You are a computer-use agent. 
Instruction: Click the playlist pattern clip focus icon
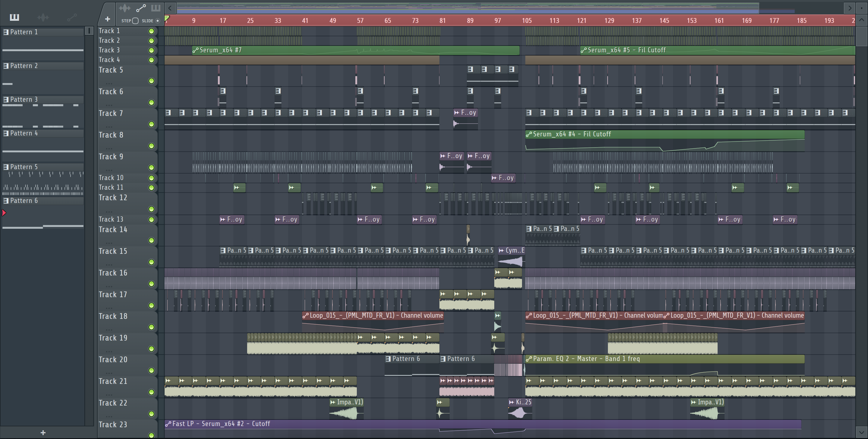156,8
